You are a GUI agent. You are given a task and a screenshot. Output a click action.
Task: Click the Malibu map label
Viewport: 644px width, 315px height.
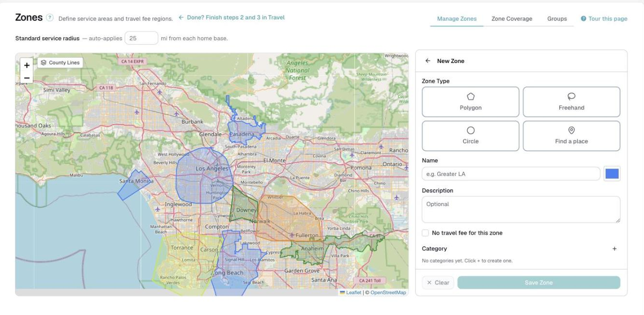77,175
